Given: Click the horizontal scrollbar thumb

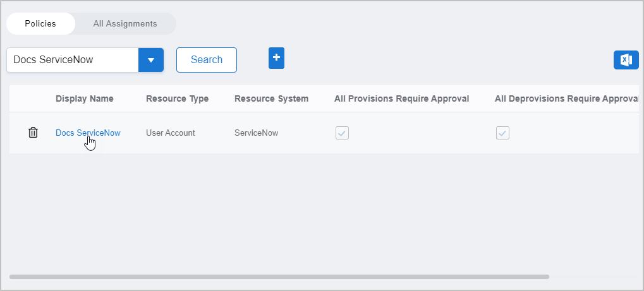Looking at the screenshot, I should (279, 276).
